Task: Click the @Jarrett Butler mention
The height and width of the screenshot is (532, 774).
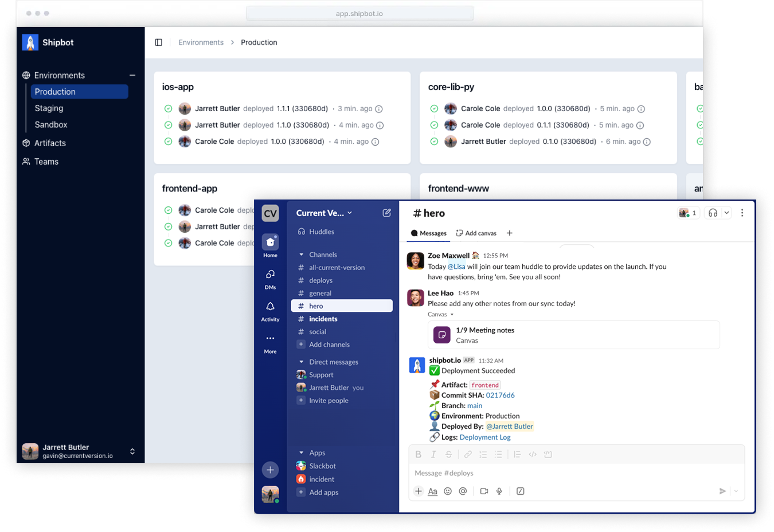Action: click(510, 427)
